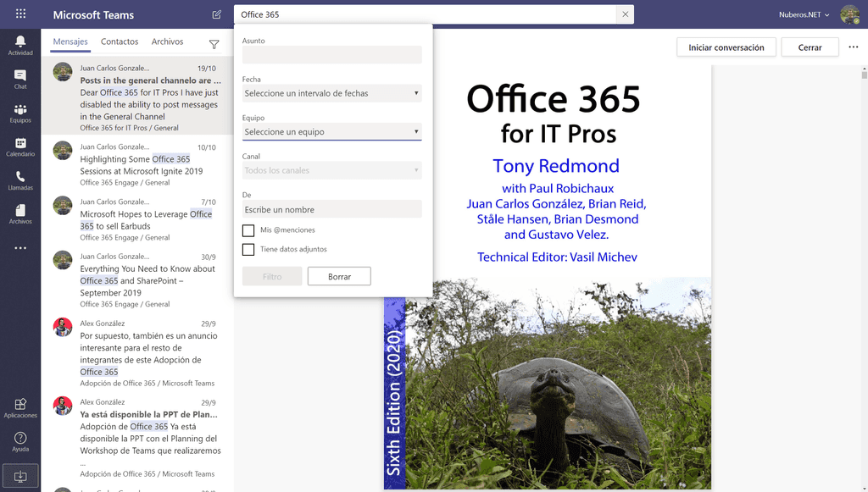The width and height of the screenshot is (868, 492).
Task: Click the Escribe un nombre field
Action: [331, 209]
